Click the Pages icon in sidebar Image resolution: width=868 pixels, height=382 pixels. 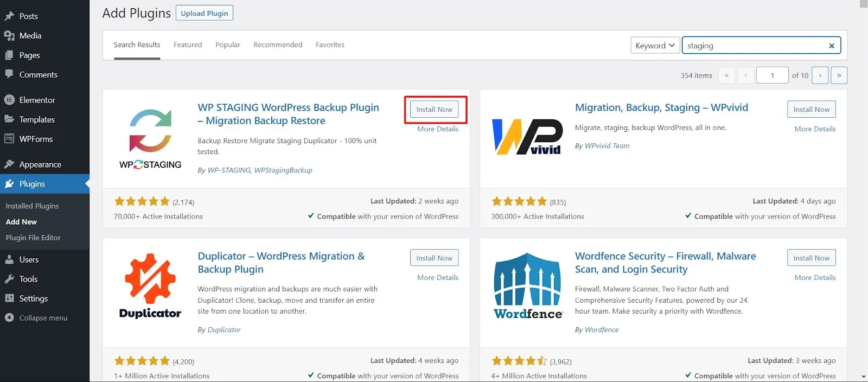click(9, 55)
